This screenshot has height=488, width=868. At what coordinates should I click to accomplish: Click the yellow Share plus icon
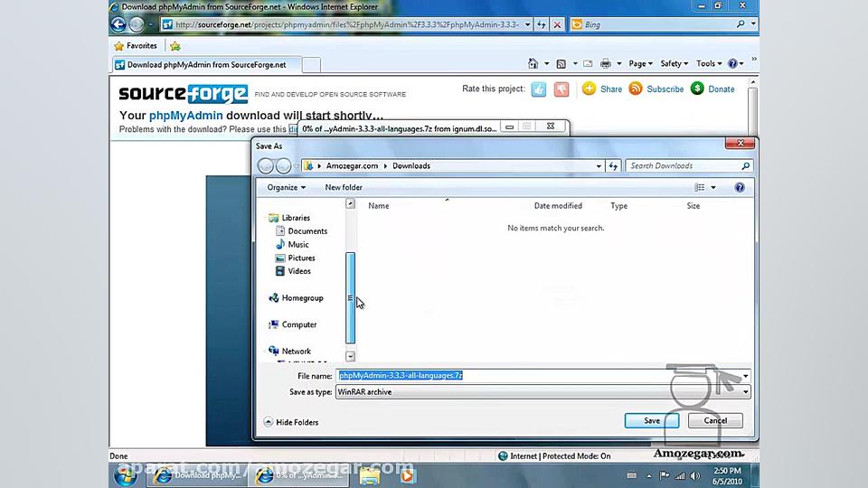[589, 89]
